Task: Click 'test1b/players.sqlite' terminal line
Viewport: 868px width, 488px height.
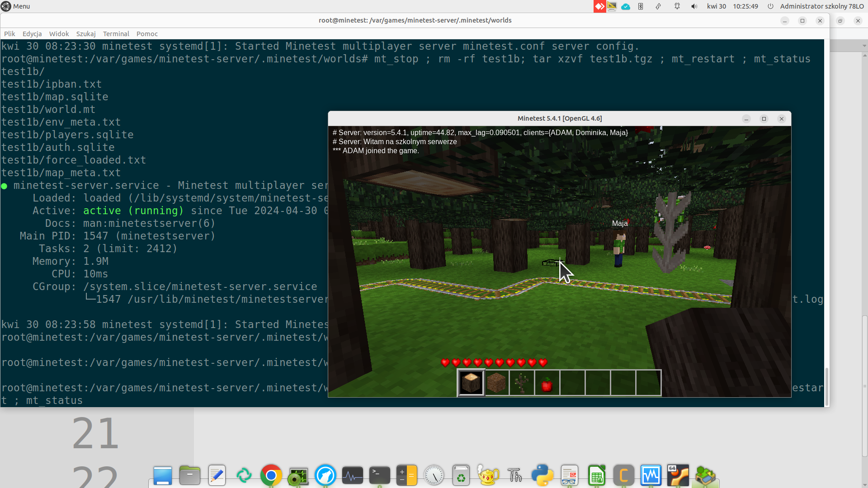Action: (x=67, y=135)
